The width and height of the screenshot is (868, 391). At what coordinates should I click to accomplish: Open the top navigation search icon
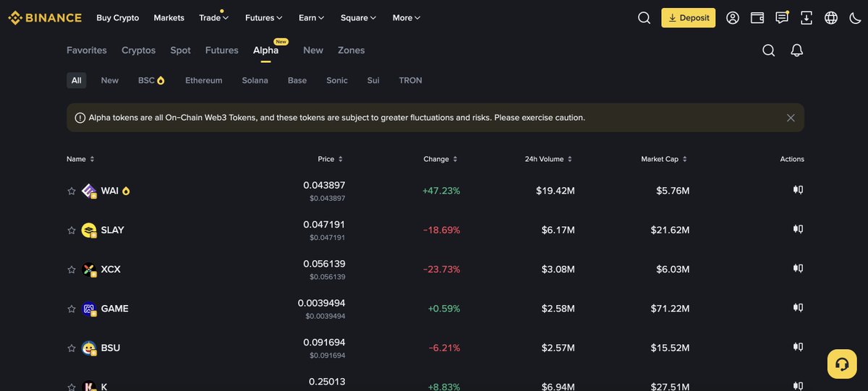tap(644, 18)
